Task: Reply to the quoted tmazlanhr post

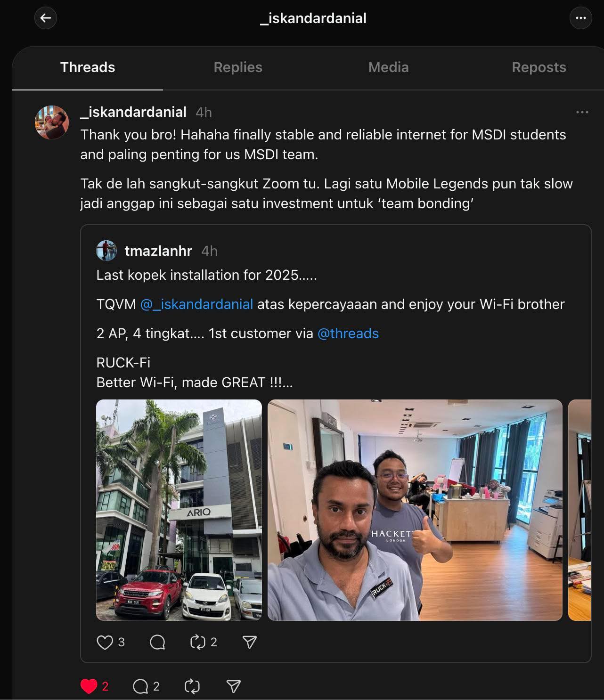Action: tap(157, 642)
